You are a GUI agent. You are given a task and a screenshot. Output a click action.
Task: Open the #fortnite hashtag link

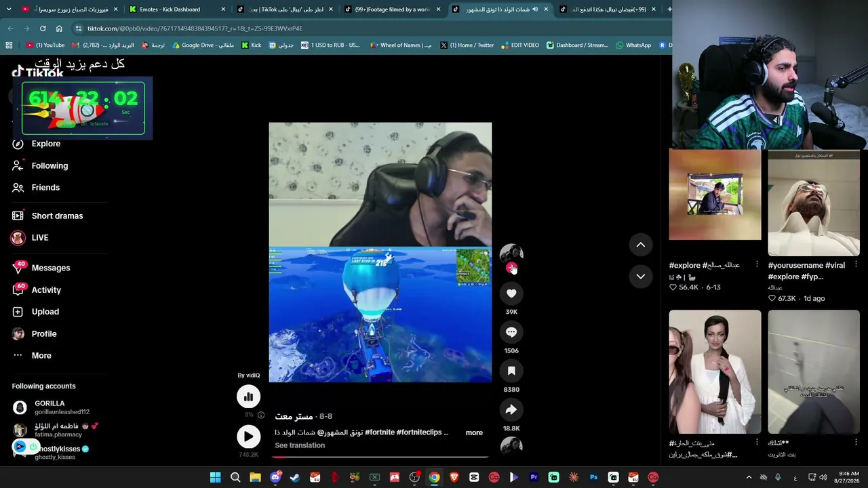coord(380,432)
